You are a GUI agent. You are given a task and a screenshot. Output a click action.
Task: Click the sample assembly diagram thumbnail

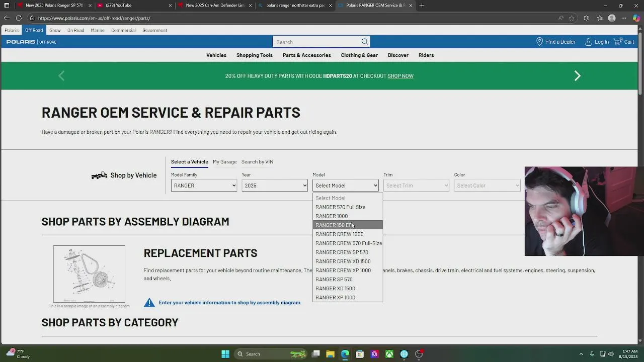pyautogui.click(x=89, y=274)
